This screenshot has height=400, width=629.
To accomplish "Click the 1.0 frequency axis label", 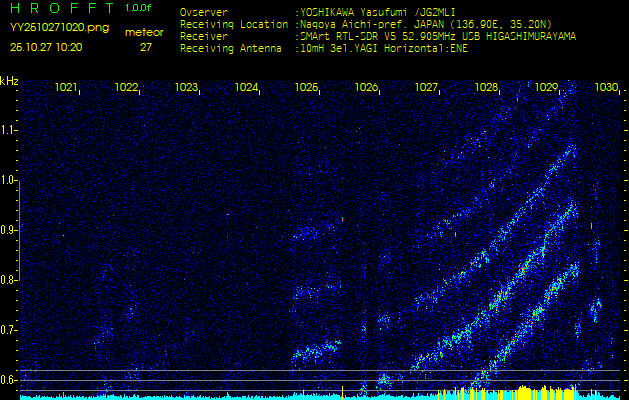I will coord(8,180).
